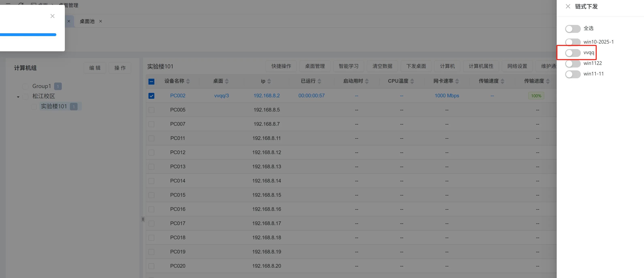644x278 pixels.
Task: Open the 桌面管理 toolbar button
Action: coord(315,66)
